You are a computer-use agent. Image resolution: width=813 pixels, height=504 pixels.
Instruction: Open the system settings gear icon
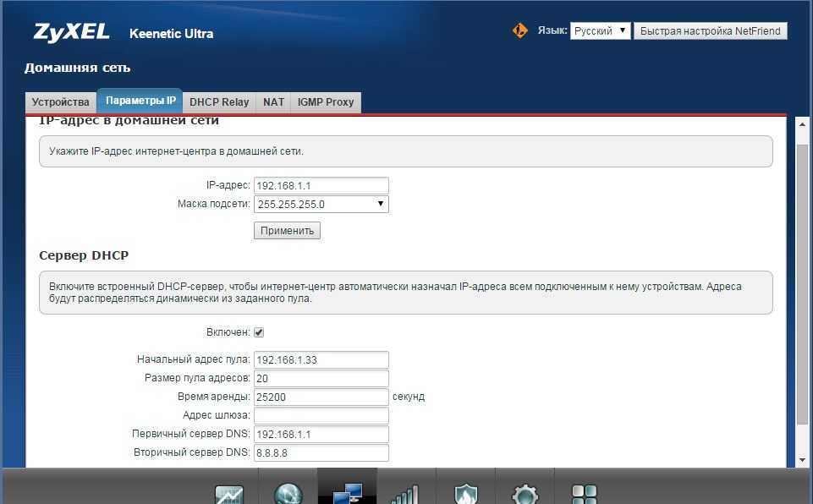(x=525, y=492)
